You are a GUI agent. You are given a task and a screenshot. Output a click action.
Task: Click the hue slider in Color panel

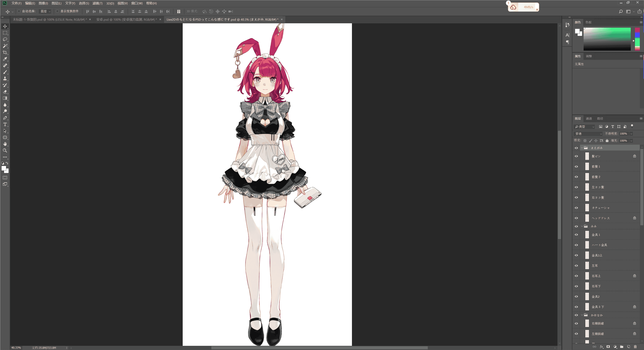[x=637, y=39]
